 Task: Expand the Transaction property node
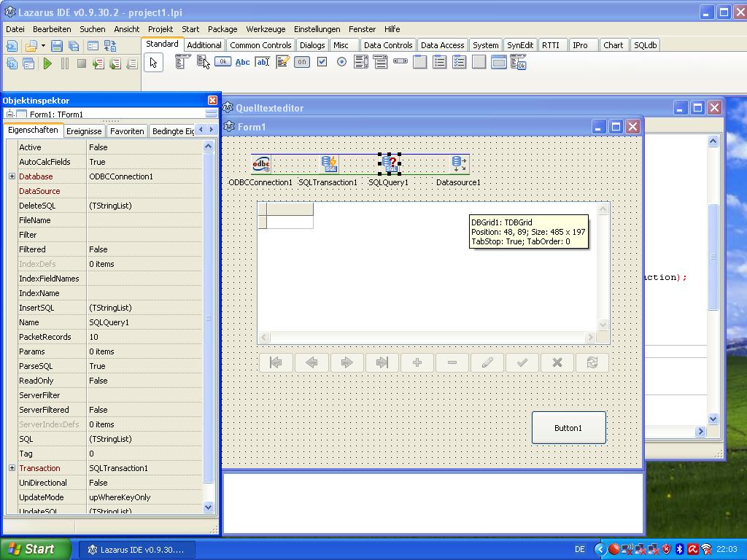(12, 468)
